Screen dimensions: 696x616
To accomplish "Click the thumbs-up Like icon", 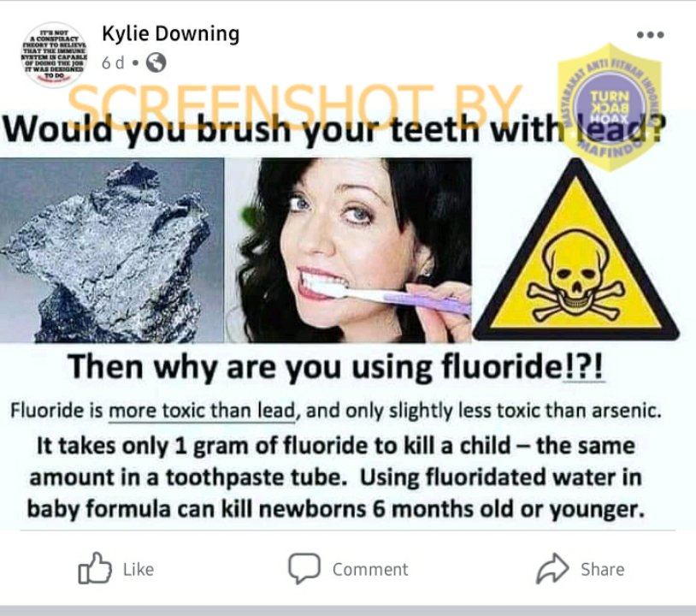I will (95, 568).
